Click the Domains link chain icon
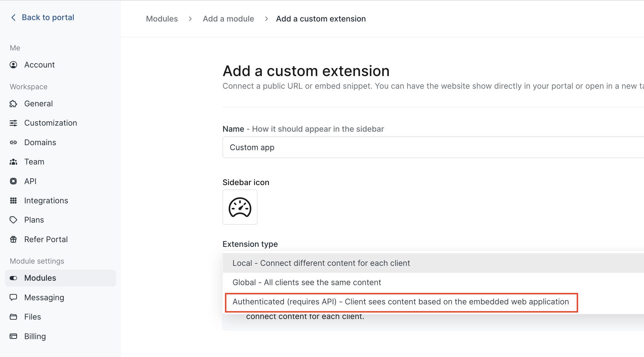644x357 pixels. [13, 142]
